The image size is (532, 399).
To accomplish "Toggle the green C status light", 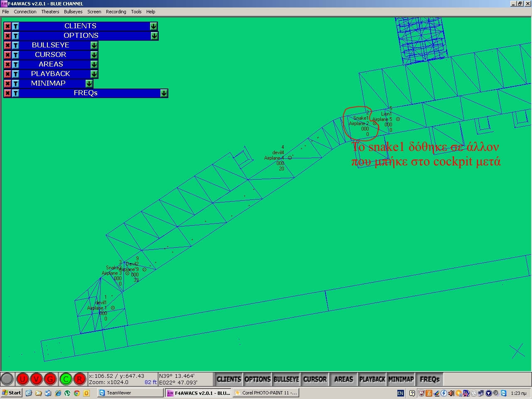I will [x=65, y=379].
